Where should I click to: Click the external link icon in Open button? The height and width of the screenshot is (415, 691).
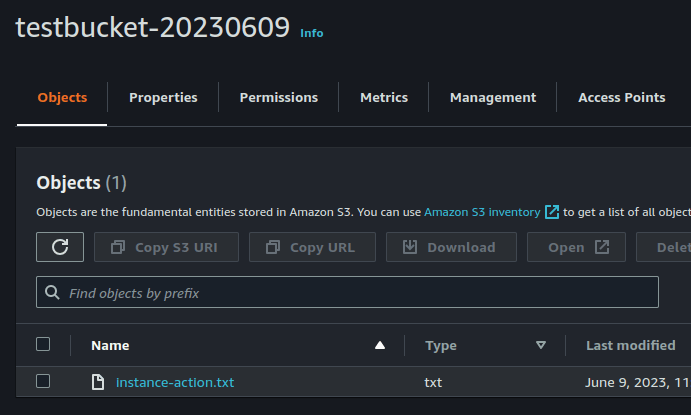pyautogui.click(x=602, y=247)
